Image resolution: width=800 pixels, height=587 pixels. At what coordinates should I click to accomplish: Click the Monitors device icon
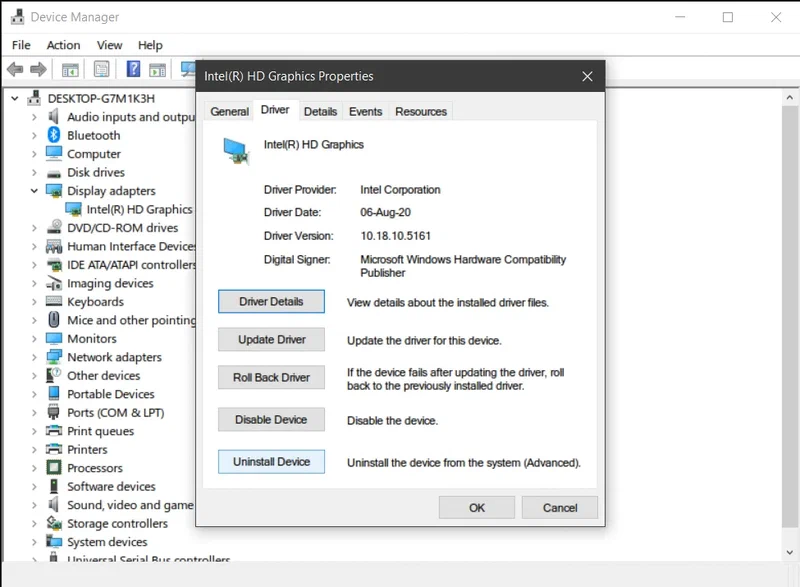coord(52,338)
